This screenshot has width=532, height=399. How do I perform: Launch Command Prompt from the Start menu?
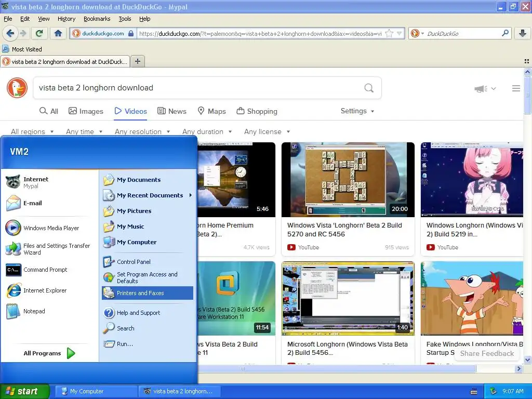[x=49, y=270]
